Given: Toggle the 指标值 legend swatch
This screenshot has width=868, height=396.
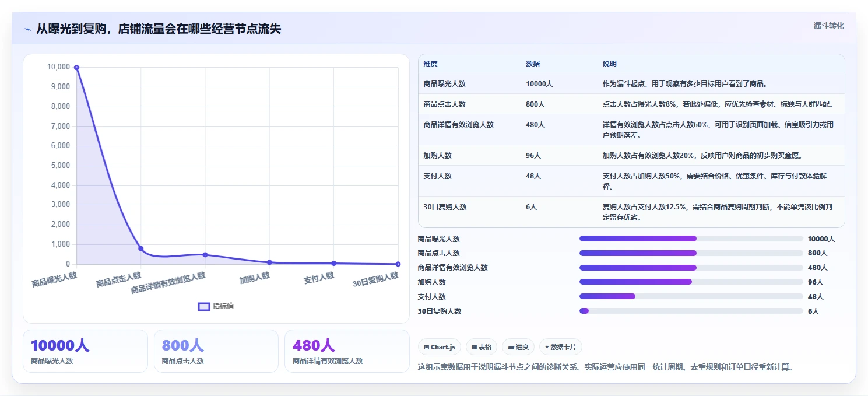Looking at the screenshot, I should [x=204, y=307].
